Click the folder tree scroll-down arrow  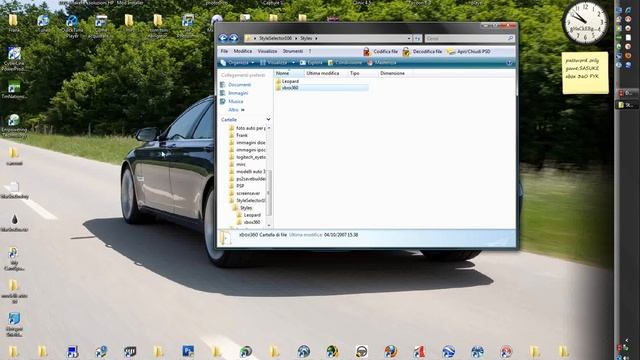coord(269,225)
